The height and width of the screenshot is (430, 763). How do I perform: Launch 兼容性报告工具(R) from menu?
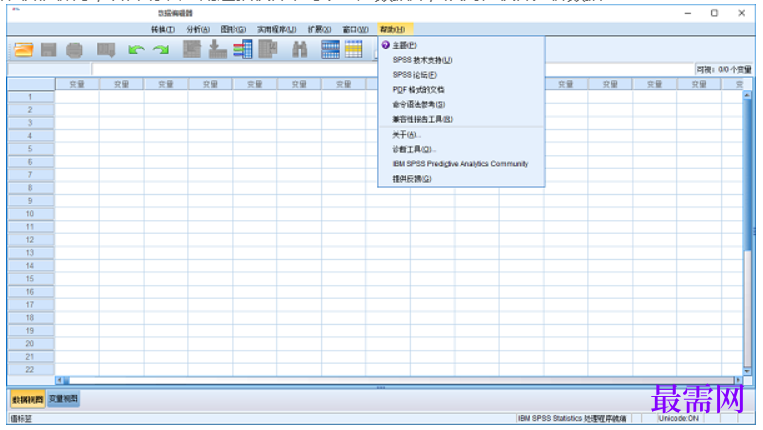coord(461,119)
